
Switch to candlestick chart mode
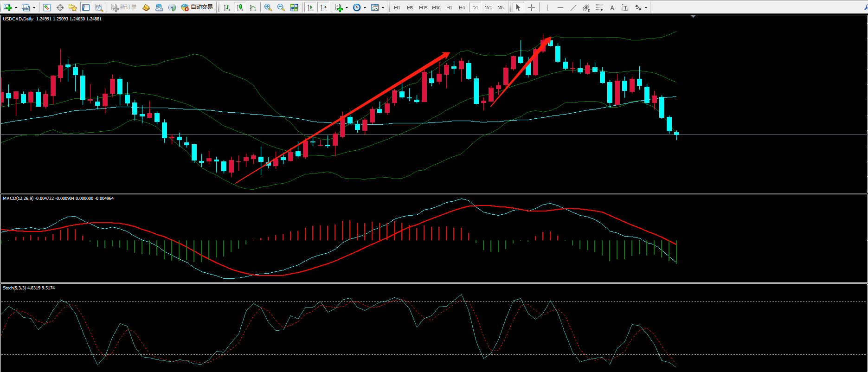240,7
